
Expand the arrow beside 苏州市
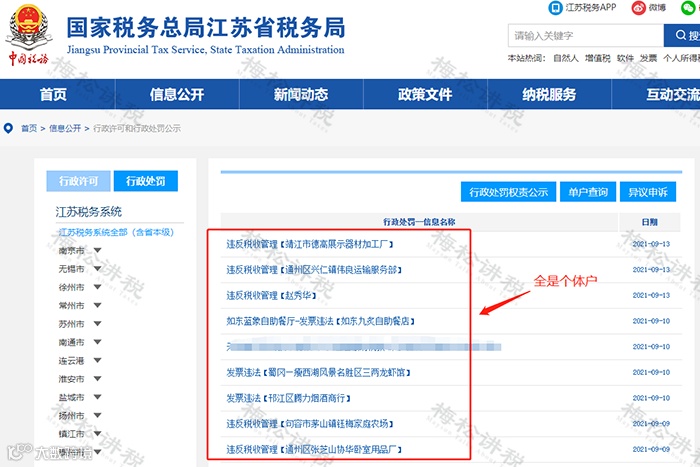[97, 324]
